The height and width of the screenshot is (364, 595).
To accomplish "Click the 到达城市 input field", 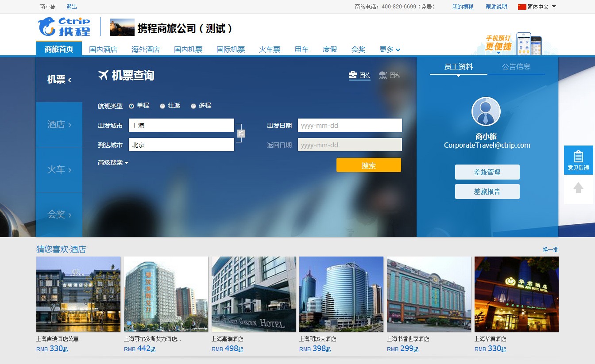I will tap(182, 145).
